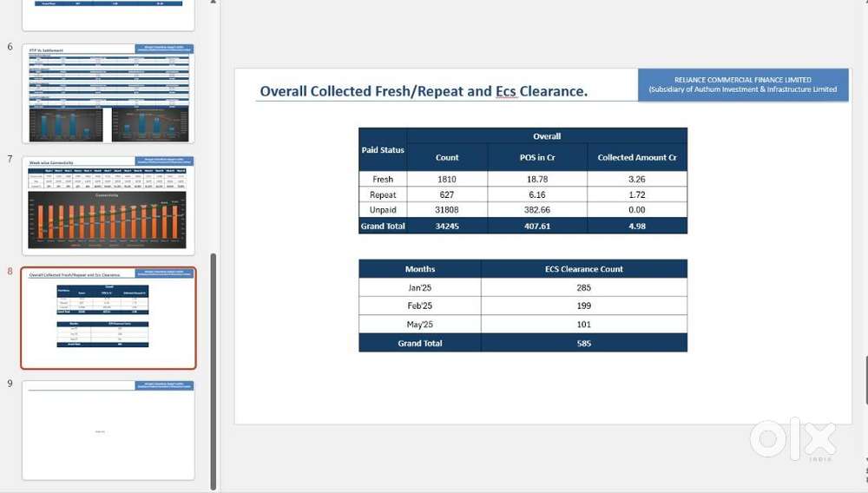Select the highlighted slide 8 thumbnail

click(x=108, y=318)
